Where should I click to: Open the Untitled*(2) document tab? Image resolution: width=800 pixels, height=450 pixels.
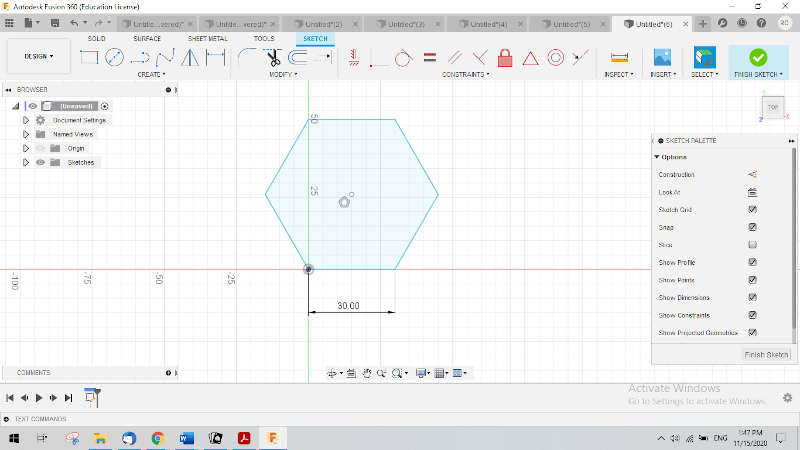[x=323, y=24]
